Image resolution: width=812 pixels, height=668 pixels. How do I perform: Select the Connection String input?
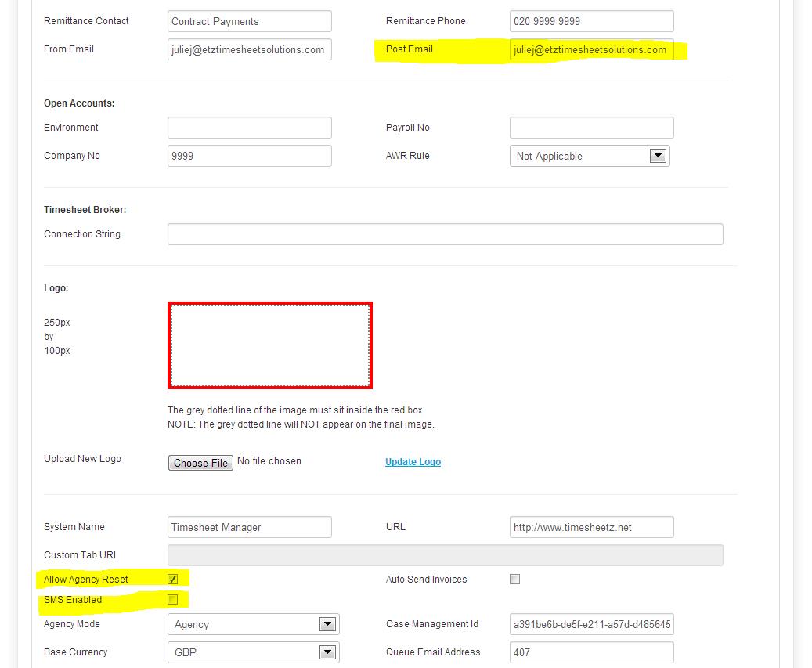[446, 234]
